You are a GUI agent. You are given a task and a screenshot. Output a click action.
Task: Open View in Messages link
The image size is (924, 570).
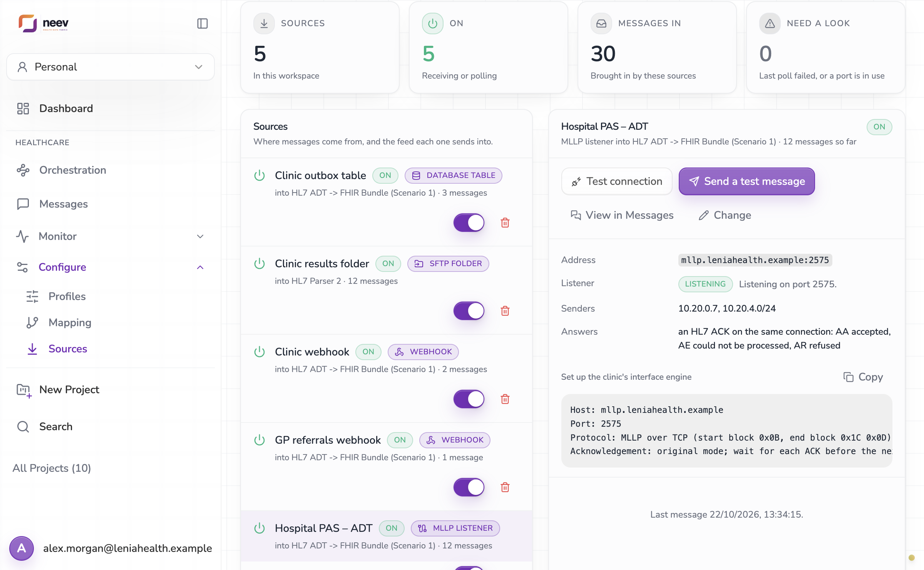[622, 215]
